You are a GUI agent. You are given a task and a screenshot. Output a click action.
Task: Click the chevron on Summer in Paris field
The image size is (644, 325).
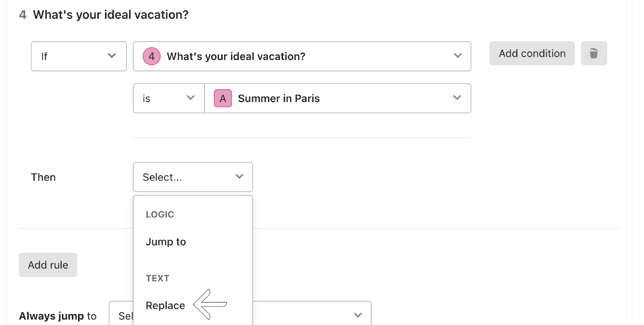click(x=457, y=98)
